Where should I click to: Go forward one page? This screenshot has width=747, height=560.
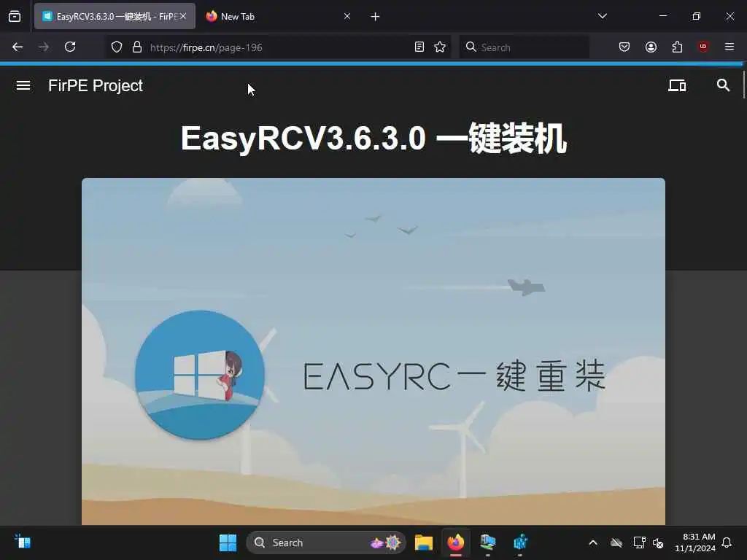point(43,47)
